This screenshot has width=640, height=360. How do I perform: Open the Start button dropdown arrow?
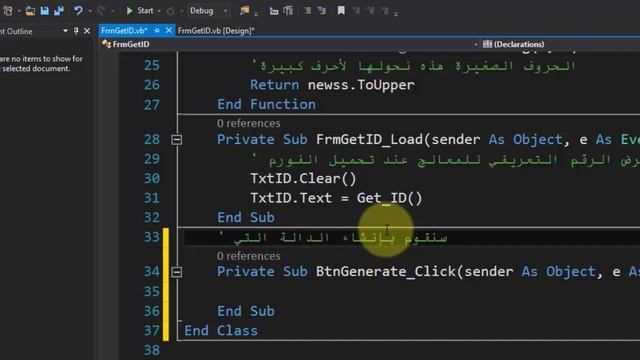(x=159, y=11)
